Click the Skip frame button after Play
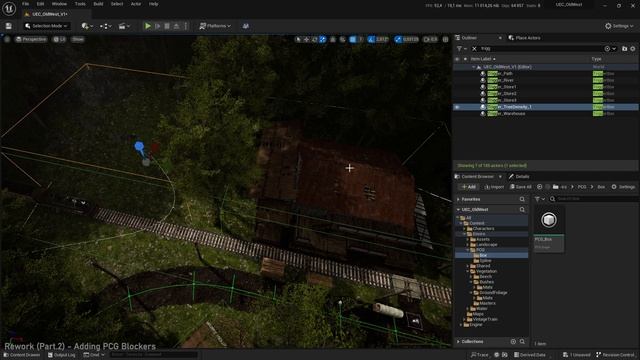Image resolution: width=640 pixels, height=360 pixels. [x=158, y=26]
